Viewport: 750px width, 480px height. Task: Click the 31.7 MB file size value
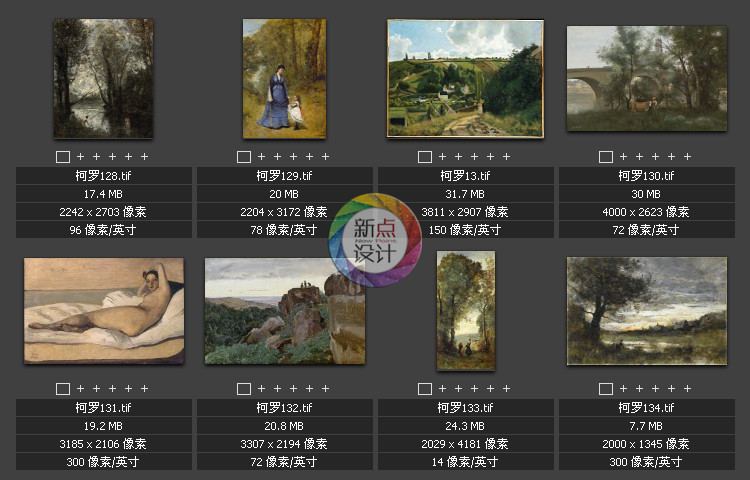pos(465,194)
